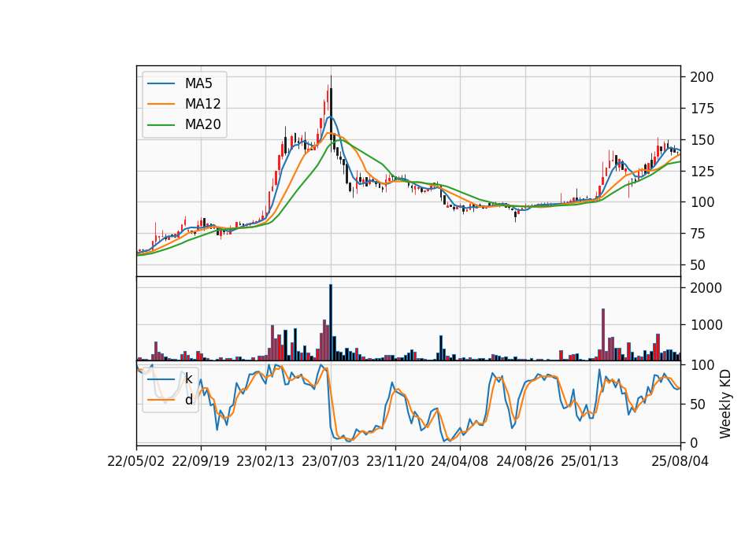Click the 23/02/13 date label

pos(265,461)
